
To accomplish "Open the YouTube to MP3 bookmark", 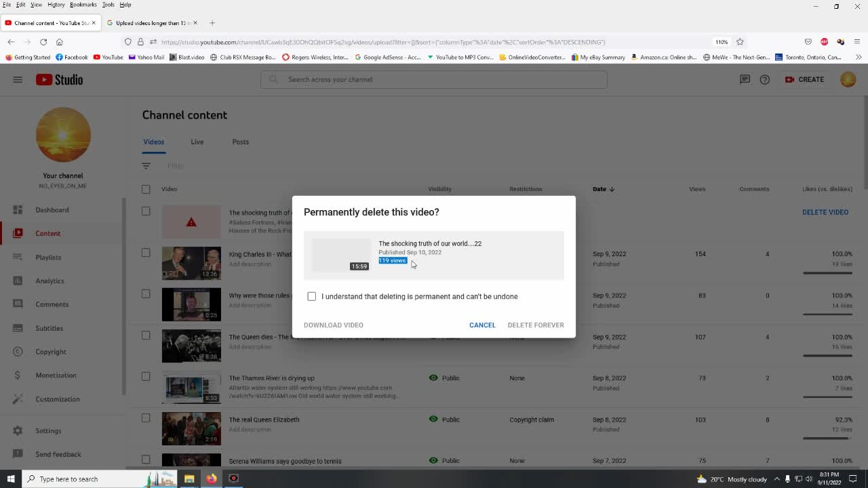I will (460, 58).
